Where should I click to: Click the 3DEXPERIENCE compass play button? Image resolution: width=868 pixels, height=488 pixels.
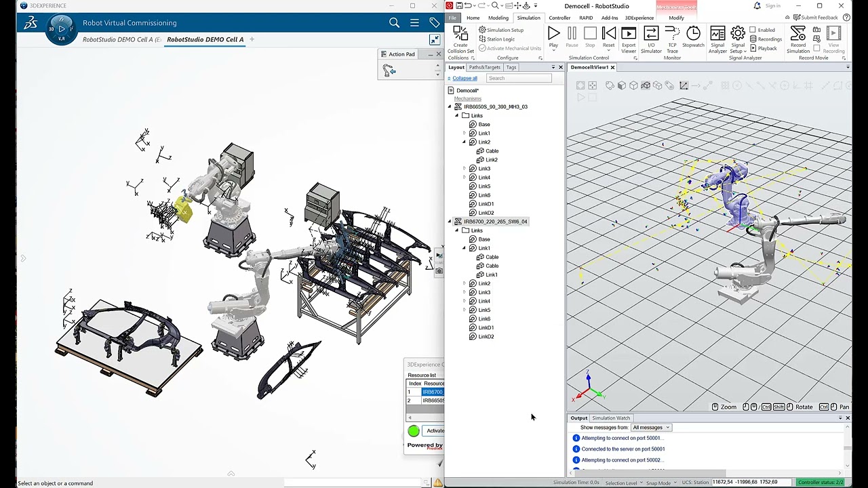pos(62,28)
